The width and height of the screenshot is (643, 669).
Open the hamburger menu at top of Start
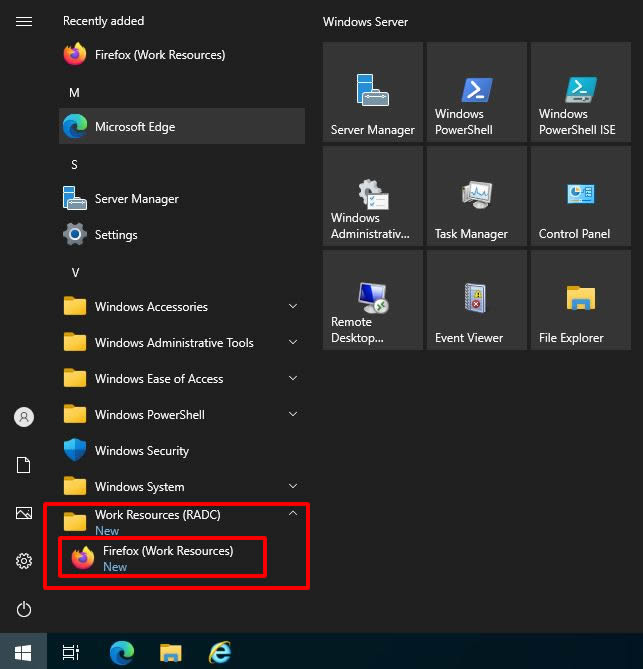pyautogui.click(x=24, y=21)
